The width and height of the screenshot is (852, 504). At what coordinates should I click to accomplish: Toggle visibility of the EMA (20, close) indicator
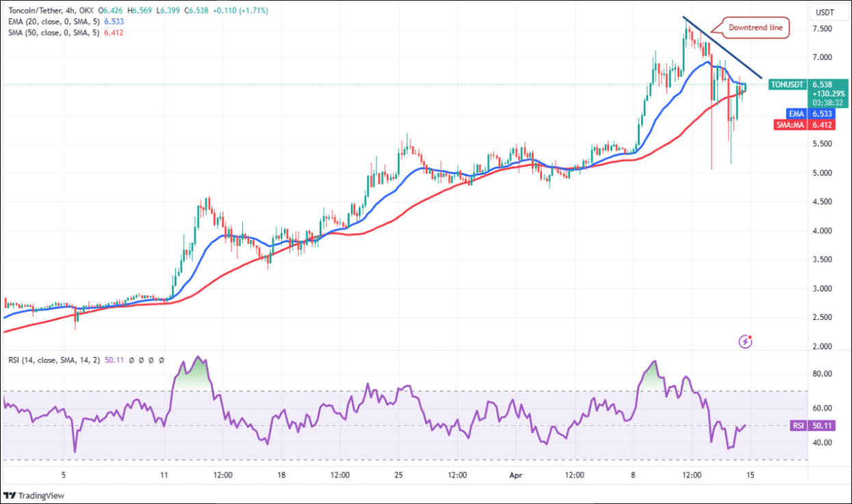click(55, 21)
